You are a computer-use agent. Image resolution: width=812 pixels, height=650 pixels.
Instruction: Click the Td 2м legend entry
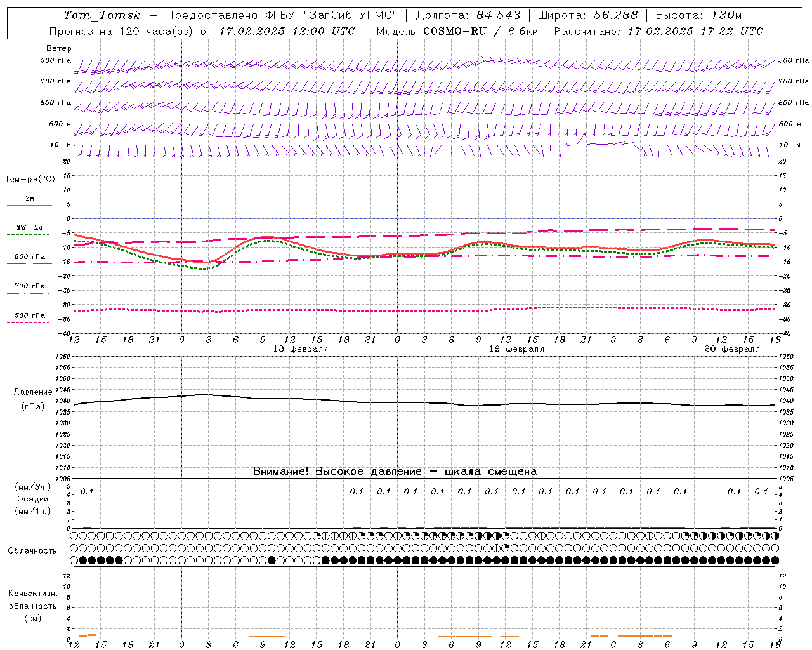(29, 227)
